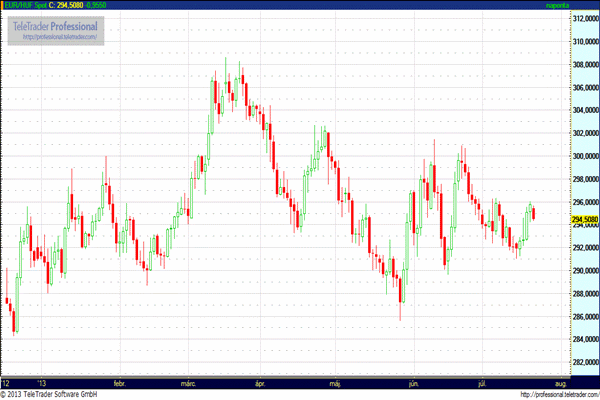Screen dimensions: 600x400
Task: Select the ápr. marker on time axis
Action: 262,382
